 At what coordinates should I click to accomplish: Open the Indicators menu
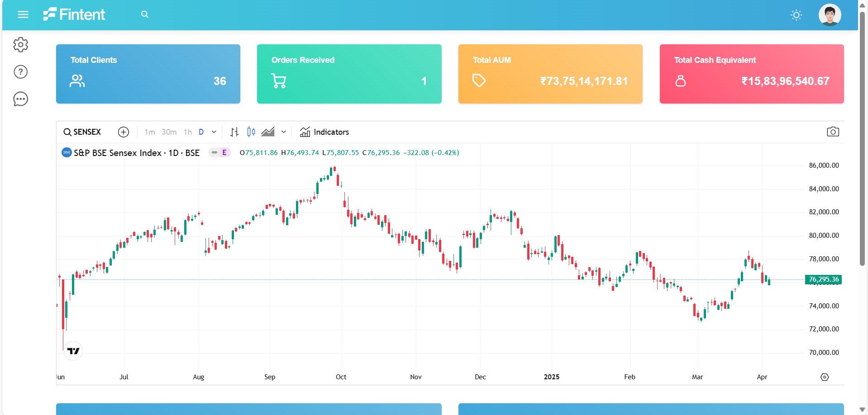324,132
